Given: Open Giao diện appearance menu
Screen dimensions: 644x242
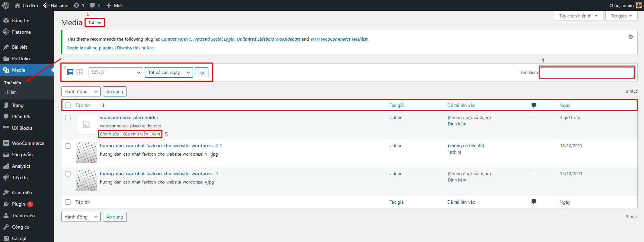Looking at the screenshot, I should coord(27,193).
